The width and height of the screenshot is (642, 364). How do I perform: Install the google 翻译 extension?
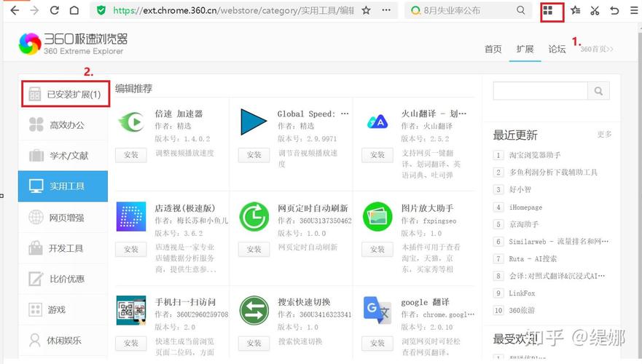[377, 344]
